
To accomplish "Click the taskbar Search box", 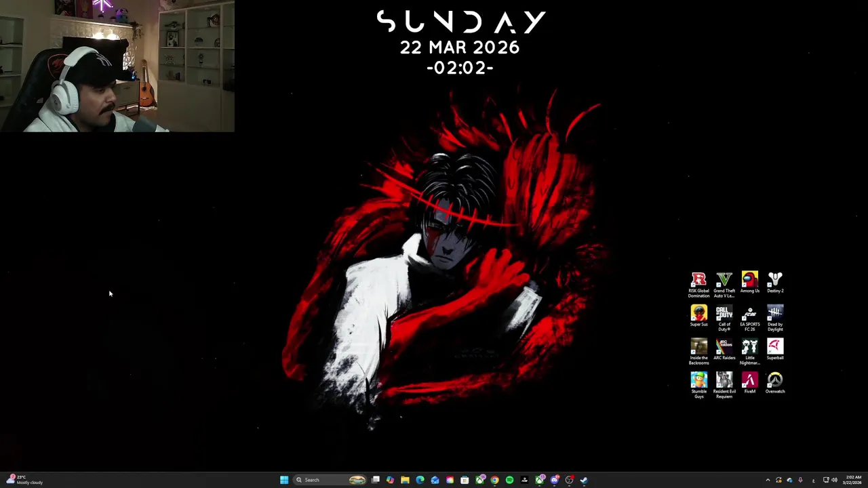I will [x=330, y=480].
